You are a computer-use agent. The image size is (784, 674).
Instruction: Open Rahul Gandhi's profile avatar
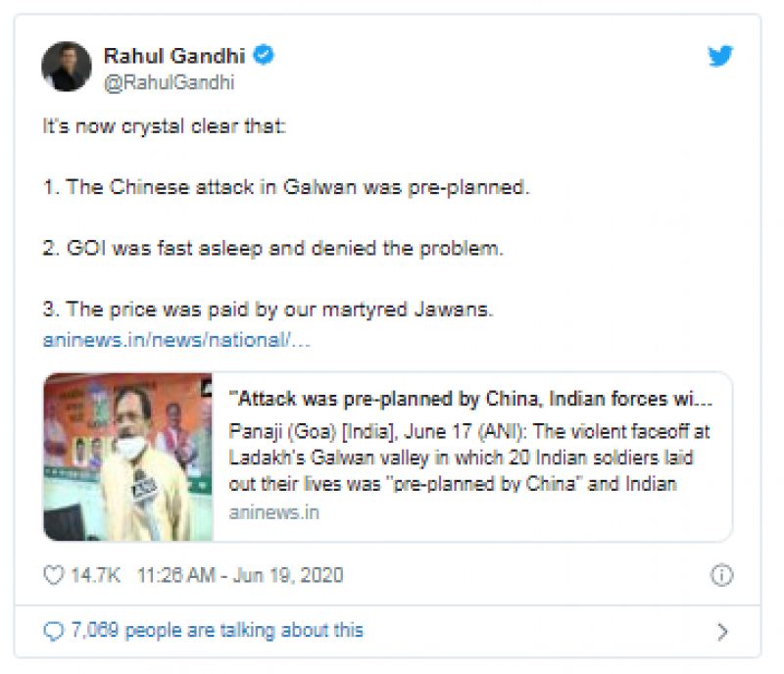[x=67, y=67]
